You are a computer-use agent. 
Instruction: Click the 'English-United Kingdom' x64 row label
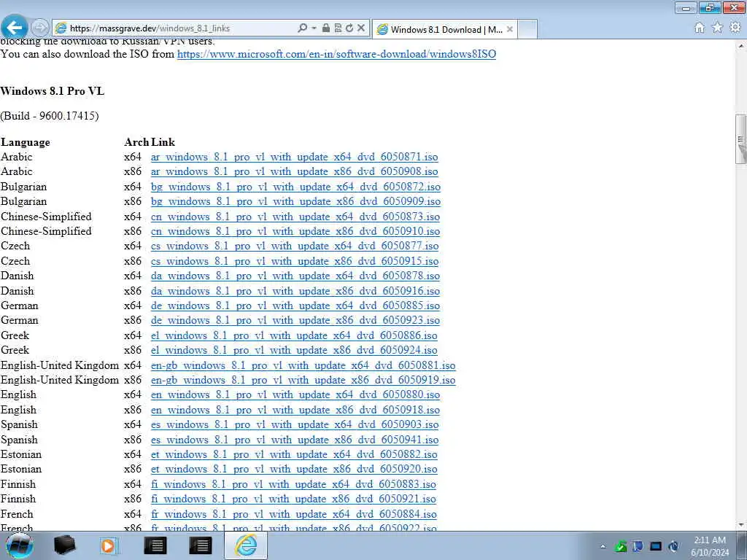pyautogui.click(x=60, y=365)
